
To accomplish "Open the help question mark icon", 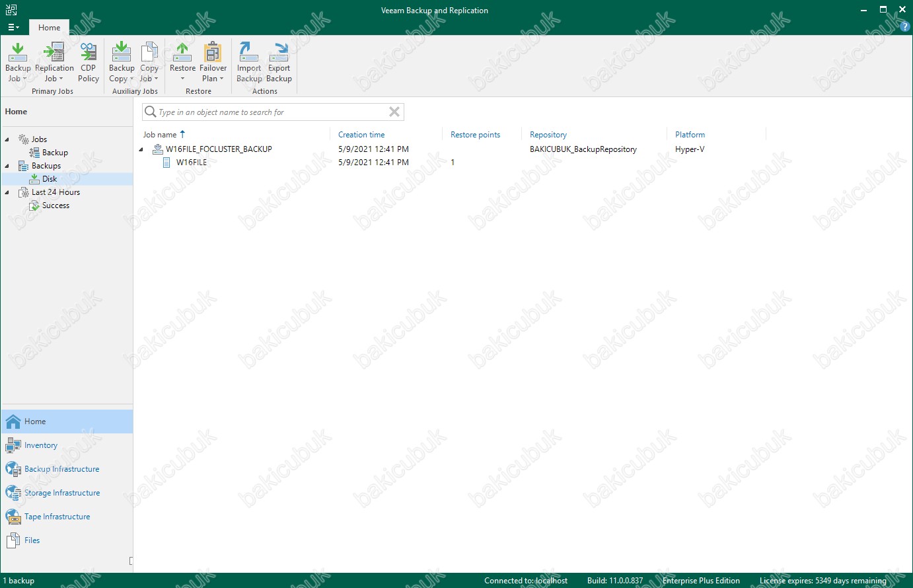I will point(905,27).
